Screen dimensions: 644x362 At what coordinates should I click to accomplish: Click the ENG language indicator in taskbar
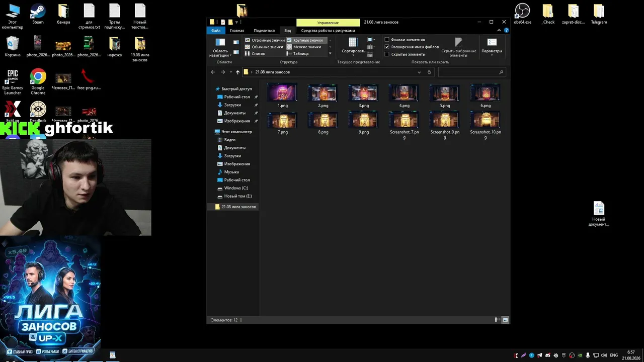pyautogui.click(x=613, y=355)
